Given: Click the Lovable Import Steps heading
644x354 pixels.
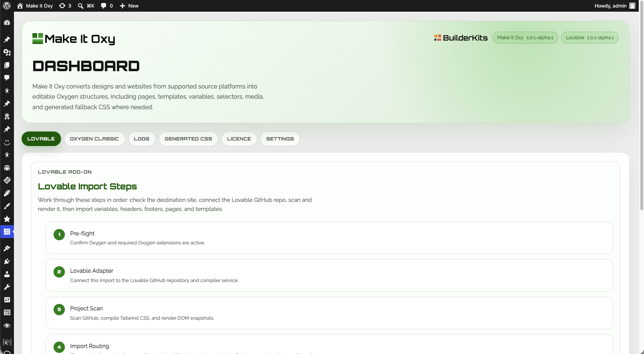Looking at the screenshot, I should [x=87, y=186].
